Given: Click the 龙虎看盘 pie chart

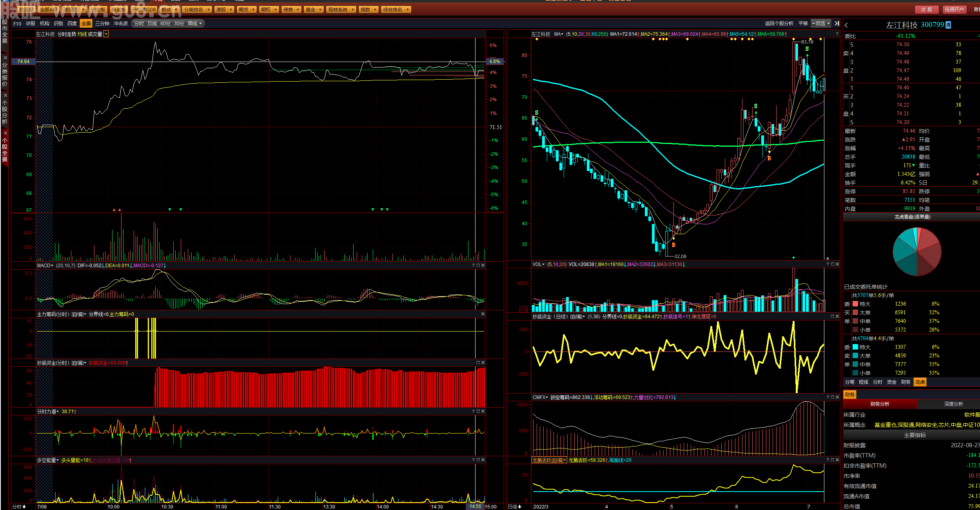Looking at the screenshot, I should tap(917, 251).
